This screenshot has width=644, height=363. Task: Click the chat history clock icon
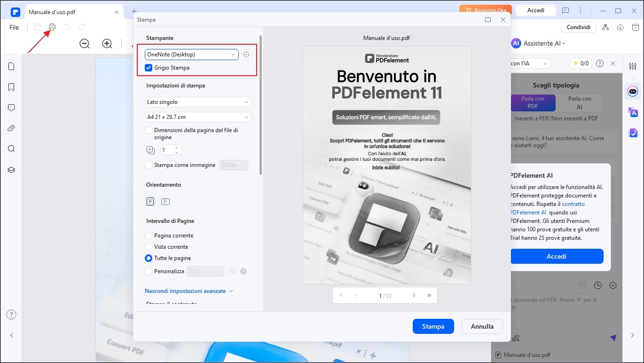pyautogui.click(x=598, y=285)
